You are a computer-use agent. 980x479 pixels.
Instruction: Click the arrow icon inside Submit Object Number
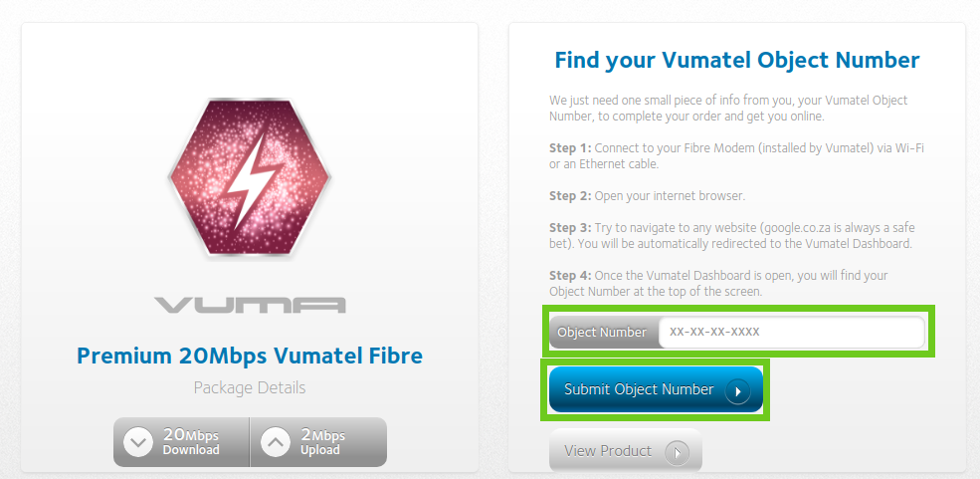coord(737,391)
